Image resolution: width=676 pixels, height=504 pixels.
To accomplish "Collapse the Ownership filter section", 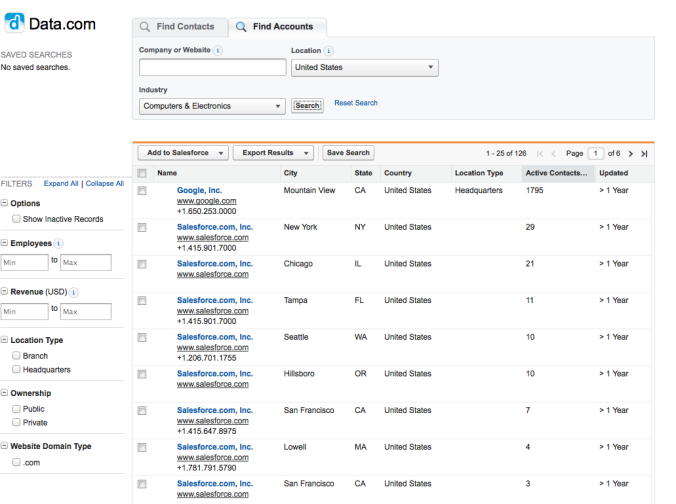I will pyautogui.click(x=4, y=393).
